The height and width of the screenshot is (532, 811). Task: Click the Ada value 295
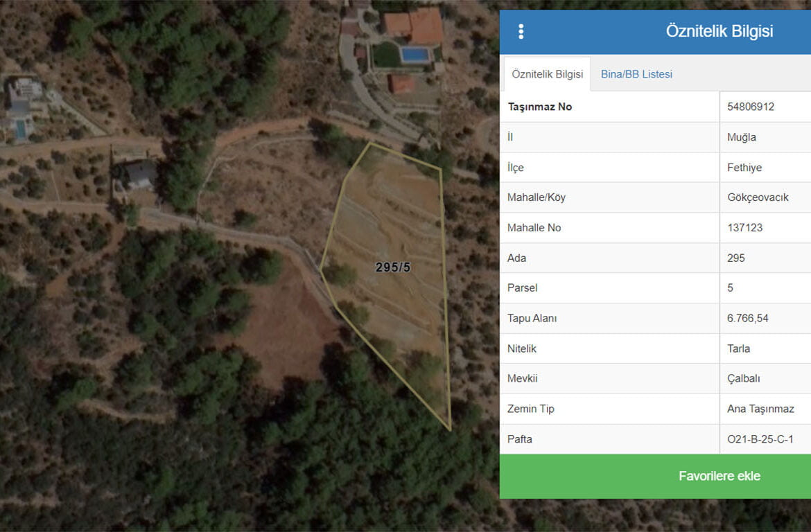tap(736, 258)
